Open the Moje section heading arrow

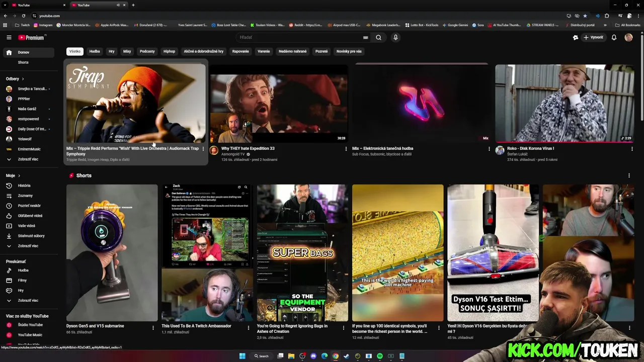(x=19, y=175)
